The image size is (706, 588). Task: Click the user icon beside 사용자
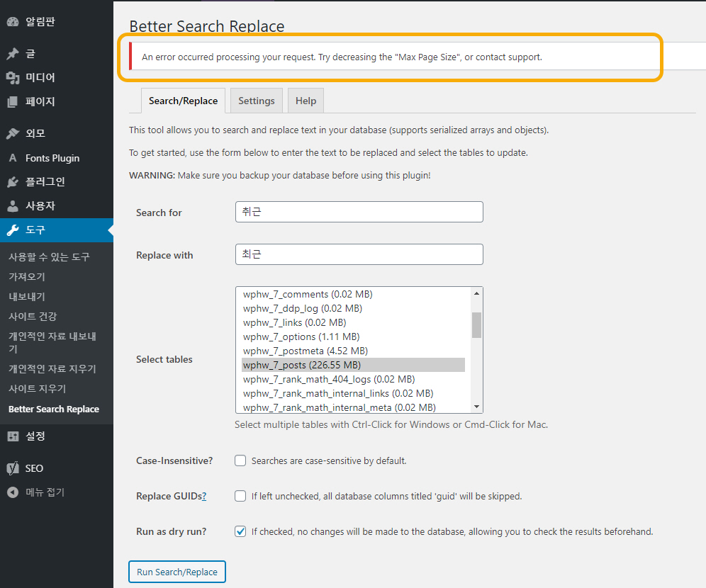[x=13, y=206]
